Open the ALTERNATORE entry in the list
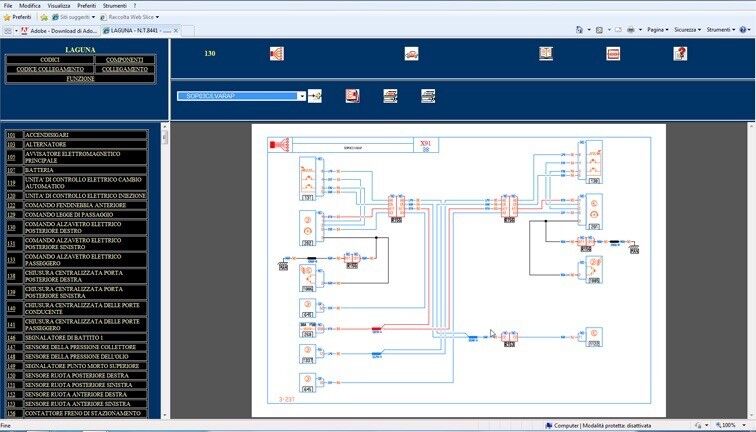 47,144
